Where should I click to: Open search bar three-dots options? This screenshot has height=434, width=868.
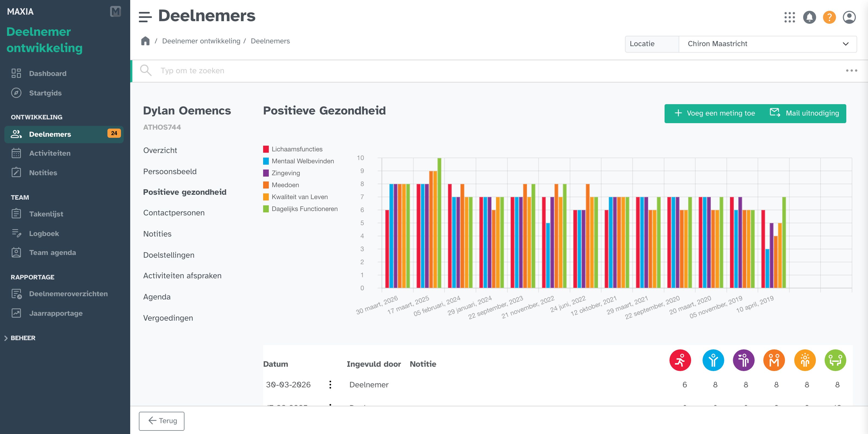[x=851, y=71]
